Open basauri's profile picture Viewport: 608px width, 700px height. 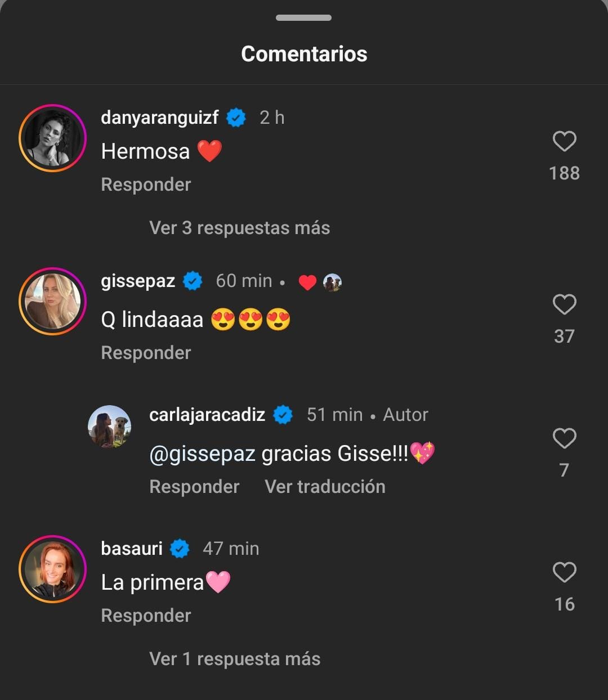point(52,569)
